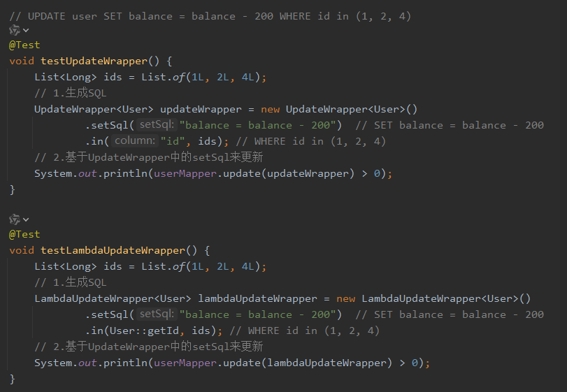
Task: Click the @Test annotation above testUpdateWrapper
Action: [24, 45]
